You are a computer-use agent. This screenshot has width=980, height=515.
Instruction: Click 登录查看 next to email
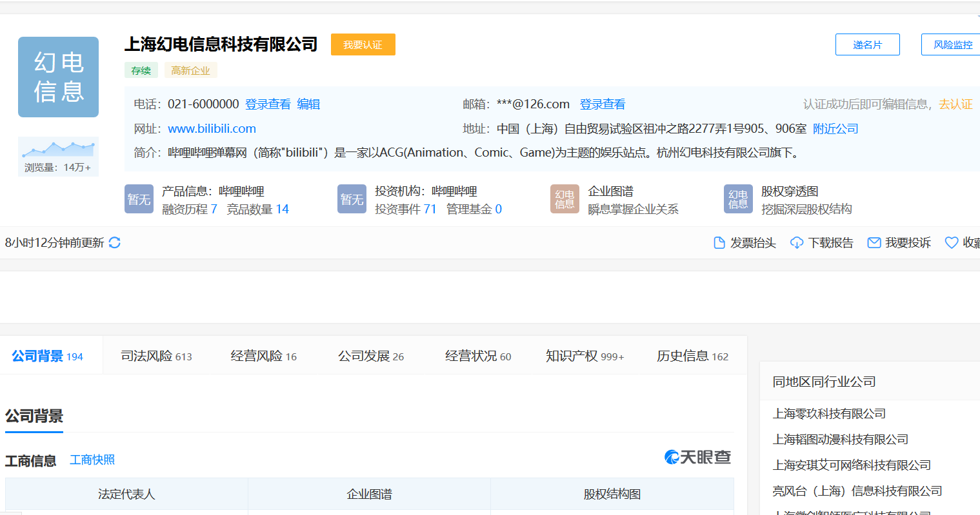603,104
